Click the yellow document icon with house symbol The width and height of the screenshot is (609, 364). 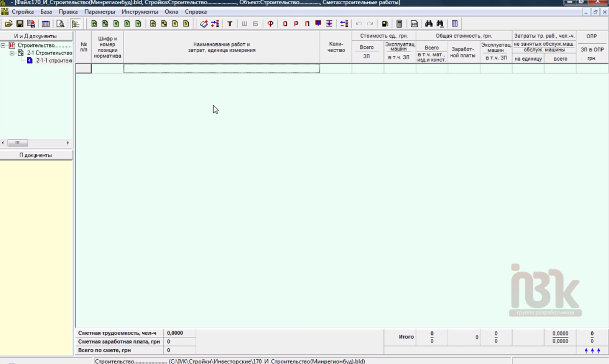[153, 24]
